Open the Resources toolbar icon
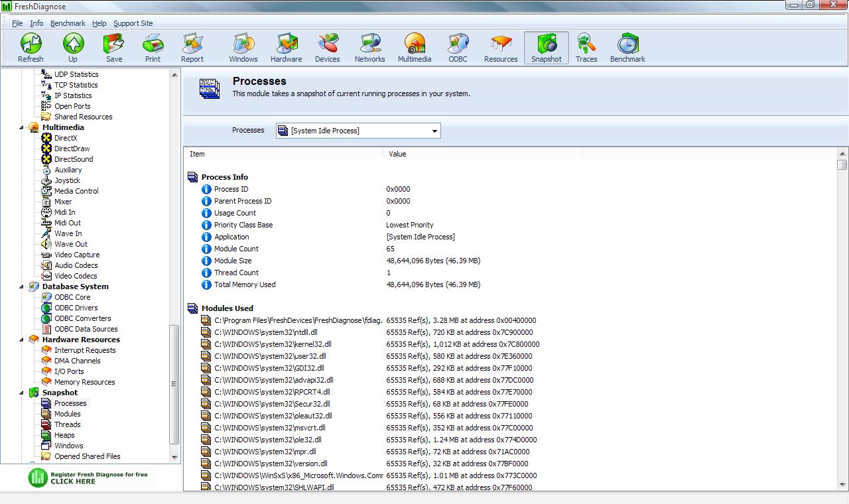The width and height of the screenshot is (849, 504). pos(501,48)
